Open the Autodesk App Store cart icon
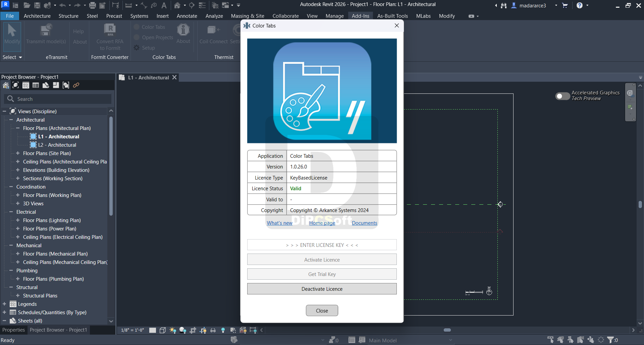This screenshot has width=644, height=345. coord(565,5)
